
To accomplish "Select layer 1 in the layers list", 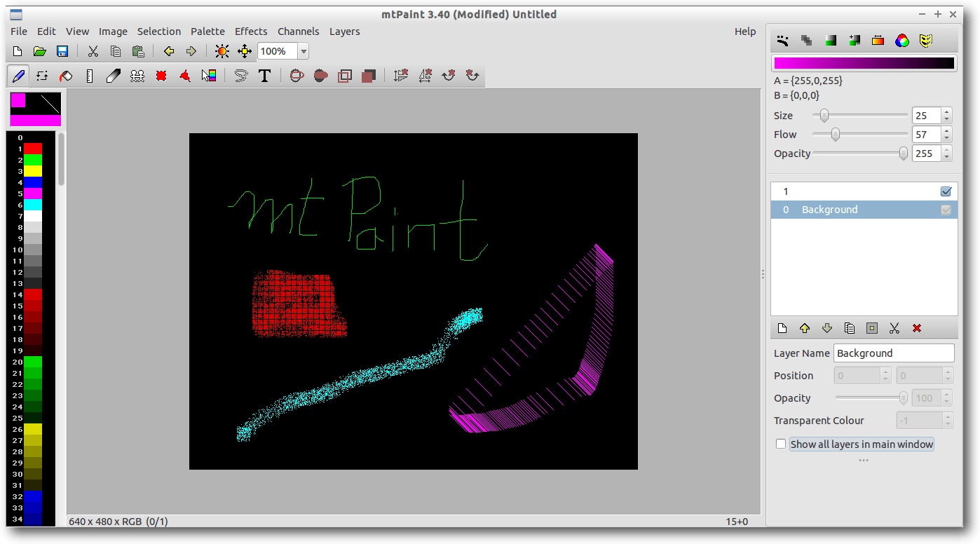I will pyautogui.click(x=864, y=191).
